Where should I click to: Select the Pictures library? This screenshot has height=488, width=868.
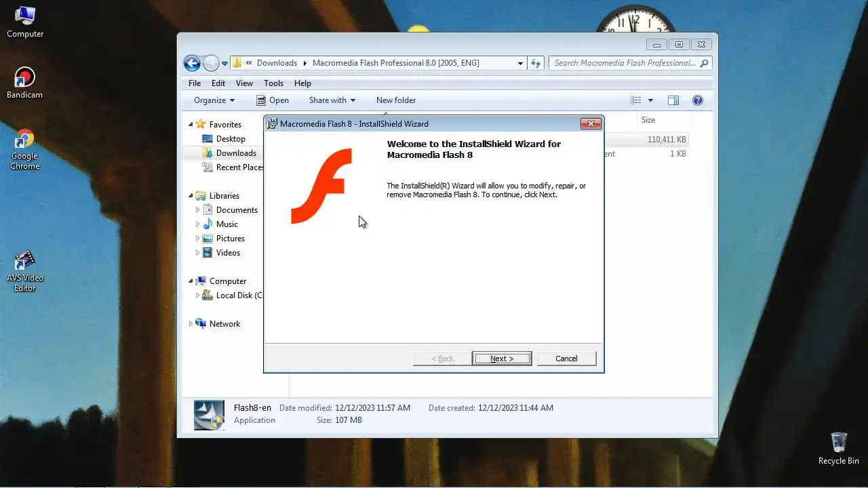click(x=231, y=239)
